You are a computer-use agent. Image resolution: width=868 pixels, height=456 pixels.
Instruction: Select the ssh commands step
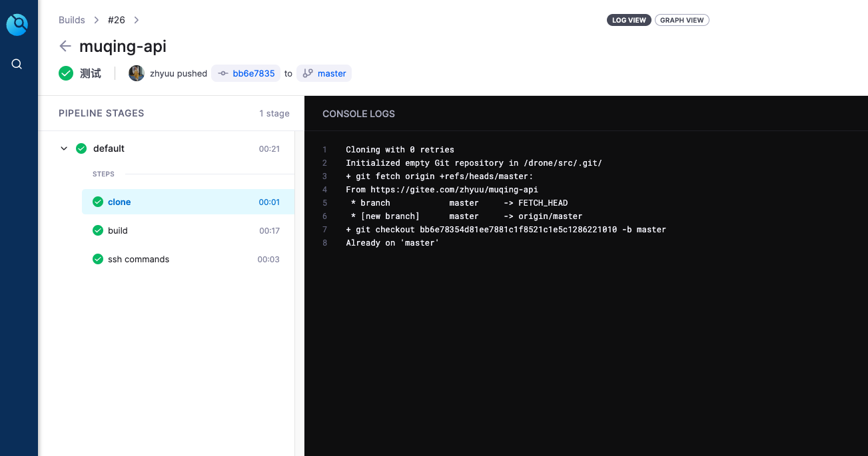[x=138, y=259]
